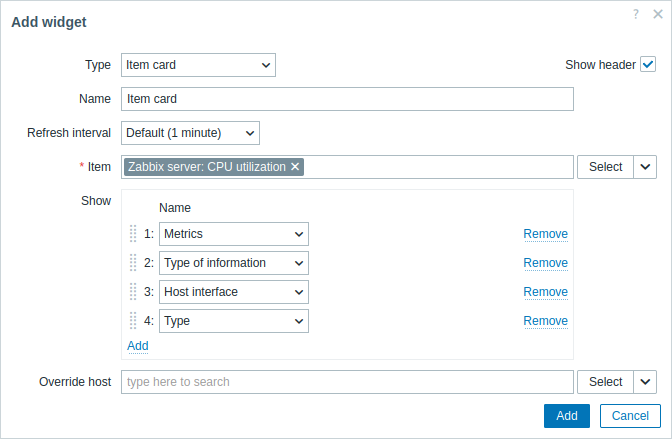Open the widget Type dropdown
672x439 pixels.
[198, 65]
